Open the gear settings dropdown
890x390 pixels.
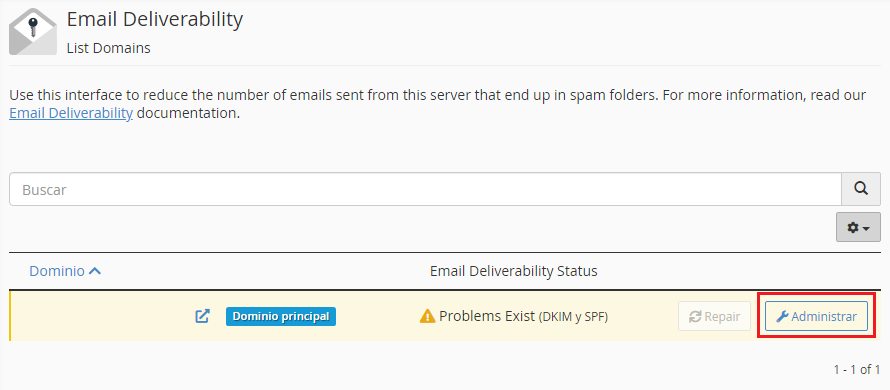click(858, 227)
